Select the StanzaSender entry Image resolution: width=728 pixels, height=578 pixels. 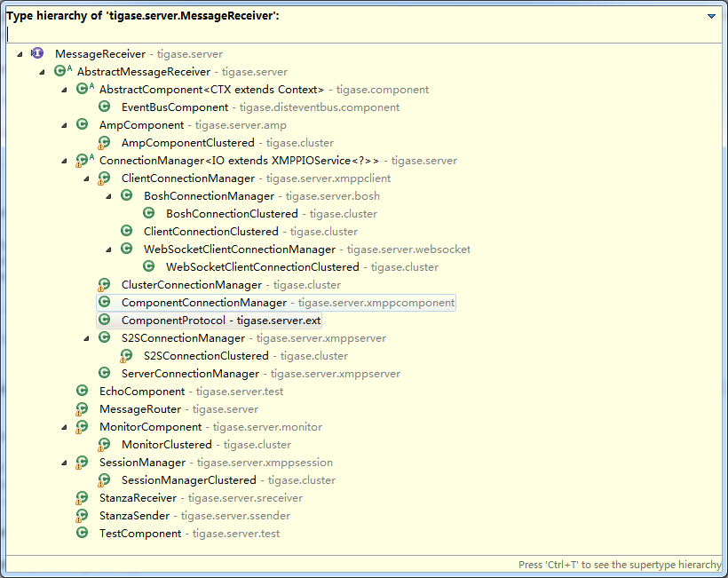tap(195, 515)
